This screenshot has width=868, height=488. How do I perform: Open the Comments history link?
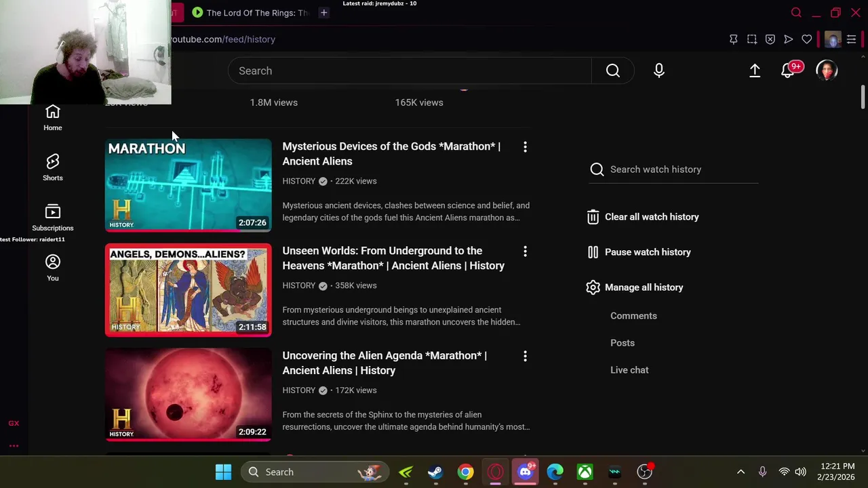click(633, 316)
